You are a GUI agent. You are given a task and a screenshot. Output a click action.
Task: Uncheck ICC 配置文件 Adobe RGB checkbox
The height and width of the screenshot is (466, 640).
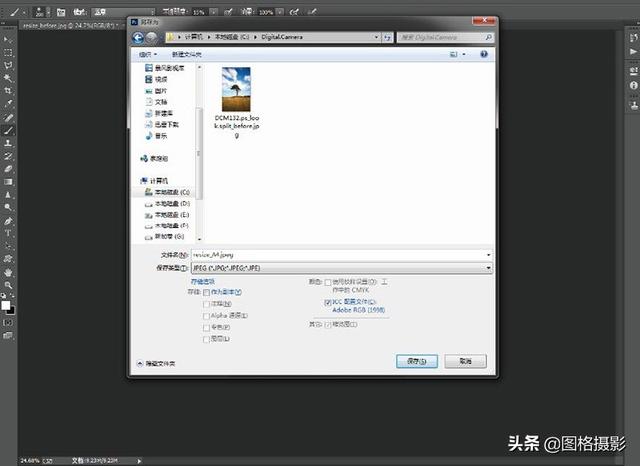pos(327,302)
